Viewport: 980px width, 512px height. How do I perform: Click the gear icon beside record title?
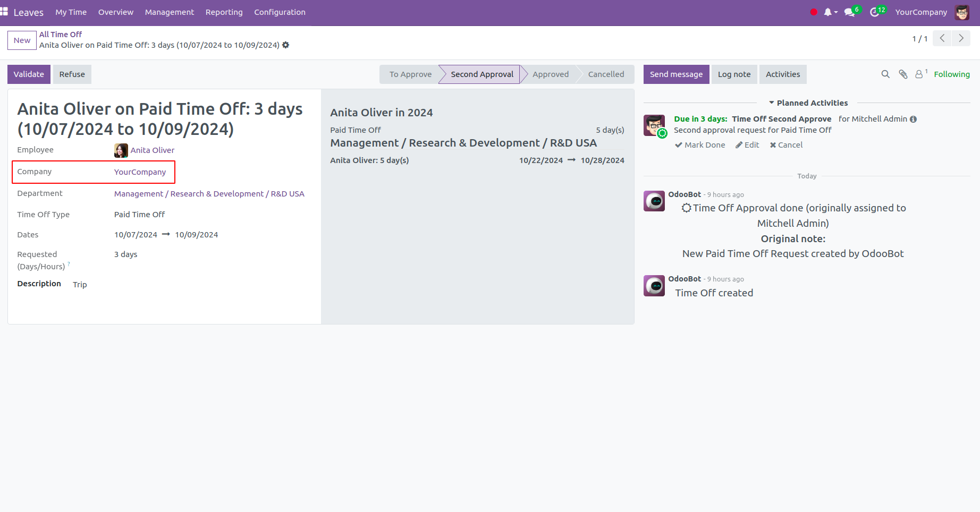[286, 45]
